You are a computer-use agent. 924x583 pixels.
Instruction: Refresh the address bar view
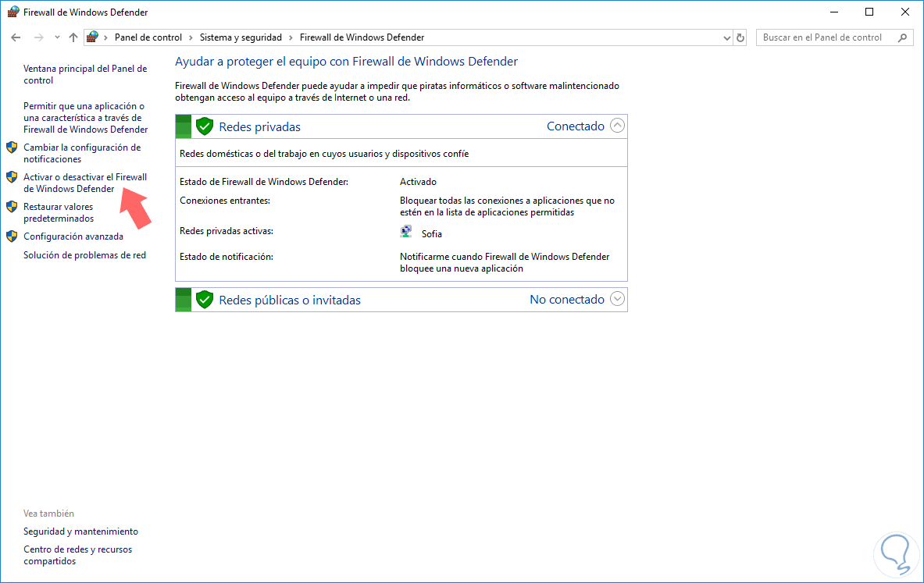740,37
